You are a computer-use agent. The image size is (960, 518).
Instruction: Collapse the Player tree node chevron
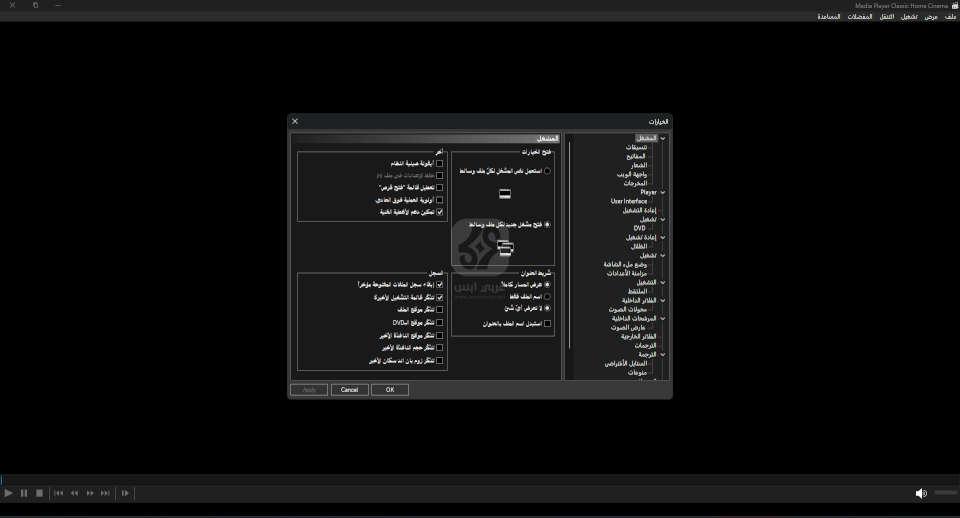tap(662, 192)
